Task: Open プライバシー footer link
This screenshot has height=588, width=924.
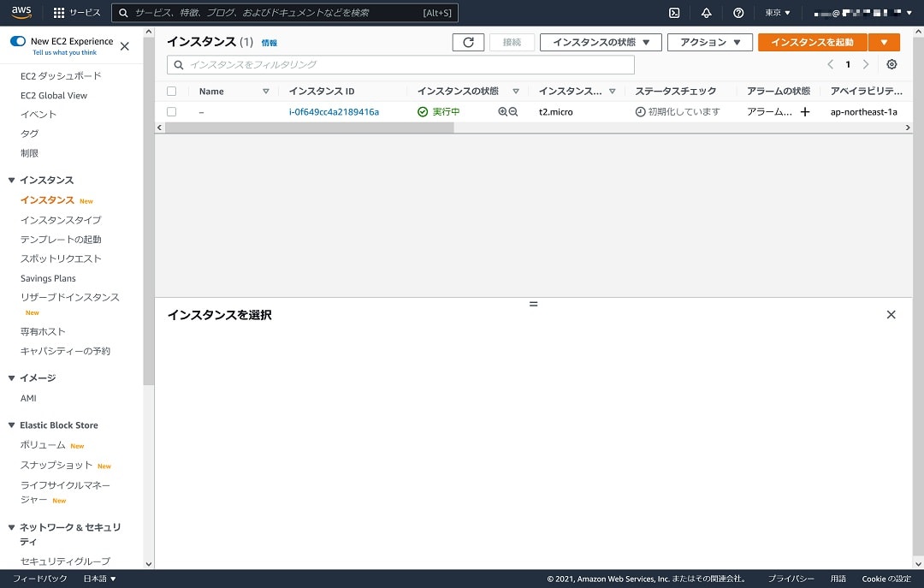Action: (791, 579)
